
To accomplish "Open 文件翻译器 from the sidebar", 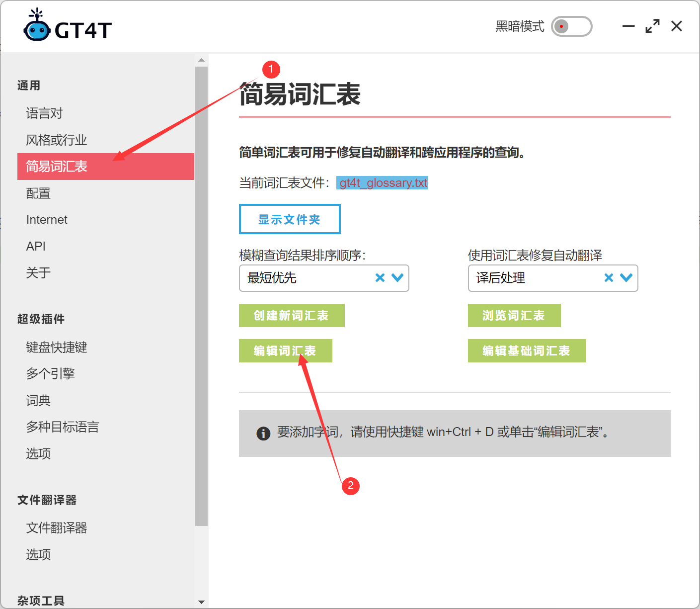I will (57, 528).
